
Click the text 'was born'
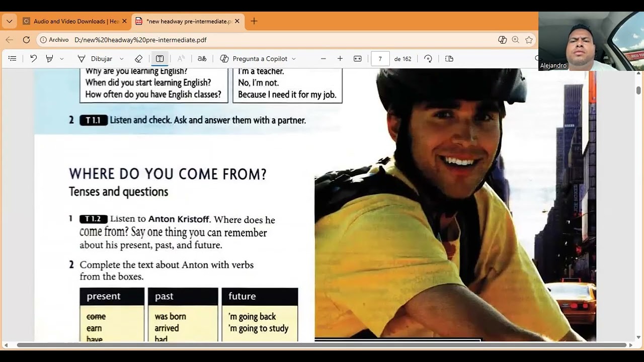pyautogui.click(x=170, y=316)
